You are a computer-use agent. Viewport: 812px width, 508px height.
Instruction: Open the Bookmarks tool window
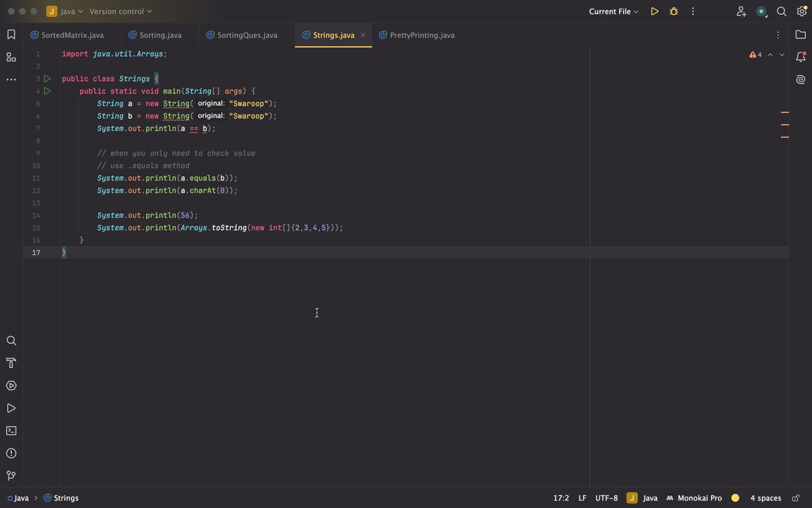(x=11, y=35)
